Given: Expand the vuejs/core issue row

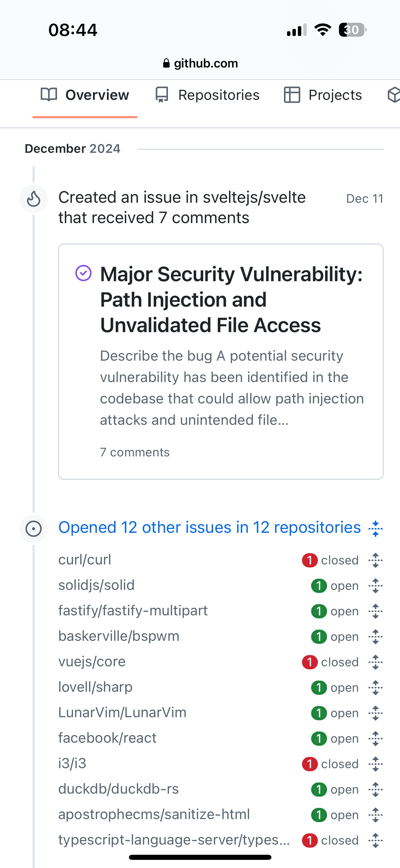Looking at the screenshot, I should 376,662.
